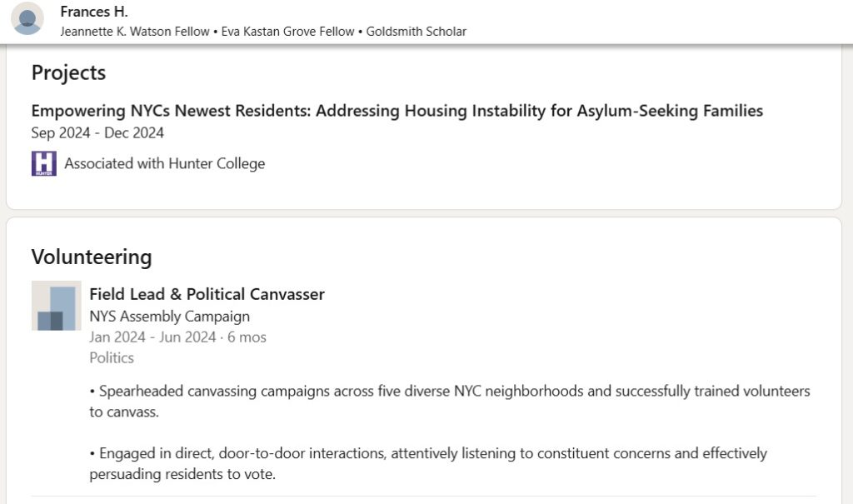
Task: Open the Hunter College logo icon
Action: coord(43,163)
